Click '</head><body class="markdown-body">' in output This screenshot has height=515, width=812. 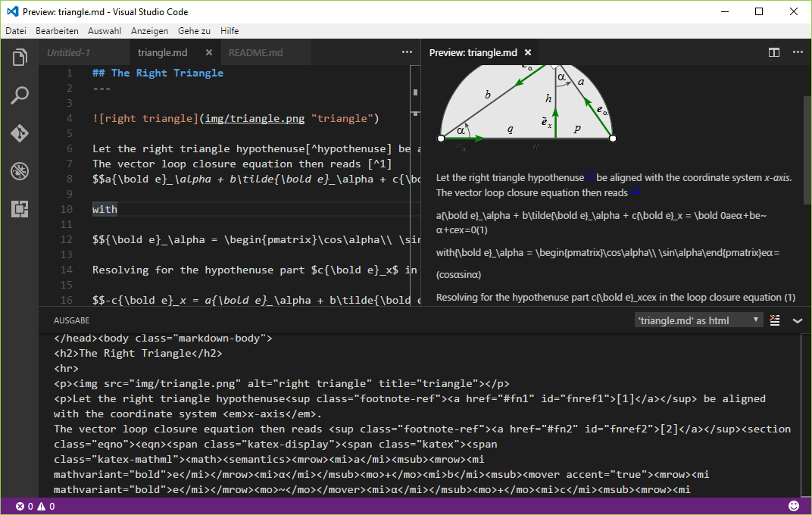163,338
